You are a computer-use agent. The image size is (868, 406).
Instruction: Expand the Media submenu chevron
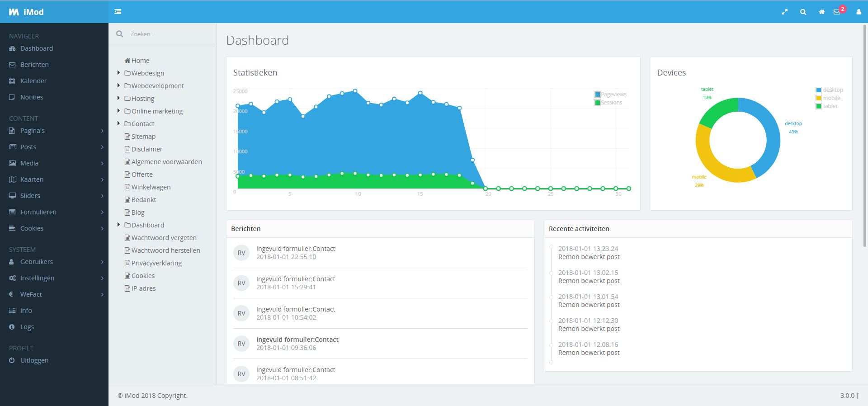(102, 164)
